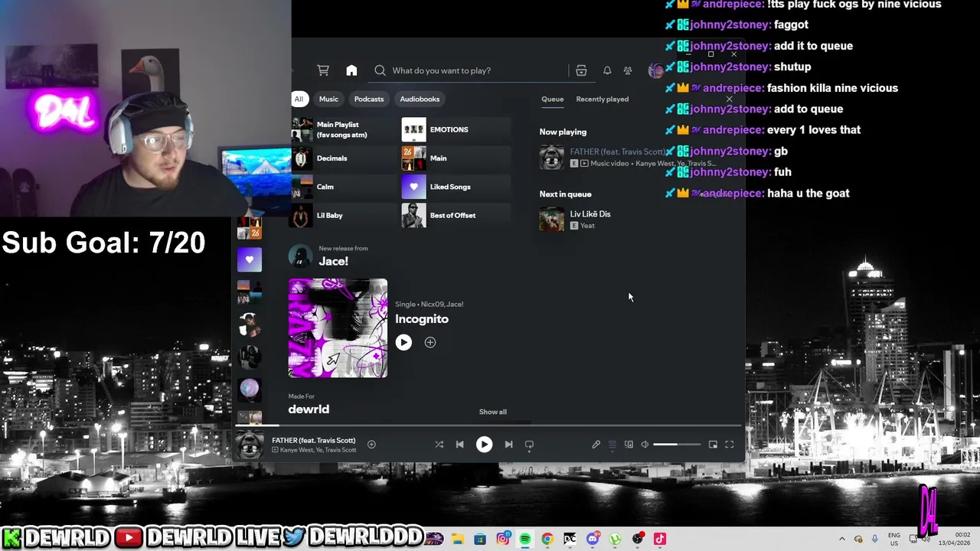
Task: Click the Incognito album cover
Action: pyautogui.click(x=338, y=328)
